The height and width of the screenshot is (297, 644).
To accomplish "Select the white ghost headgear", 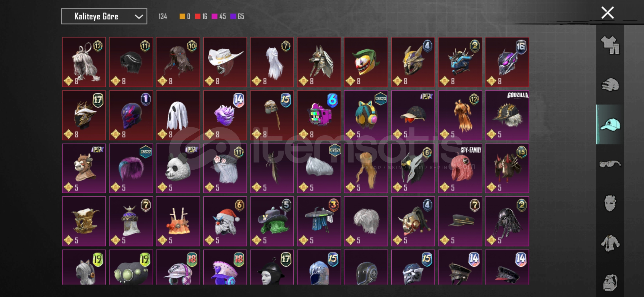I will 178,115.
